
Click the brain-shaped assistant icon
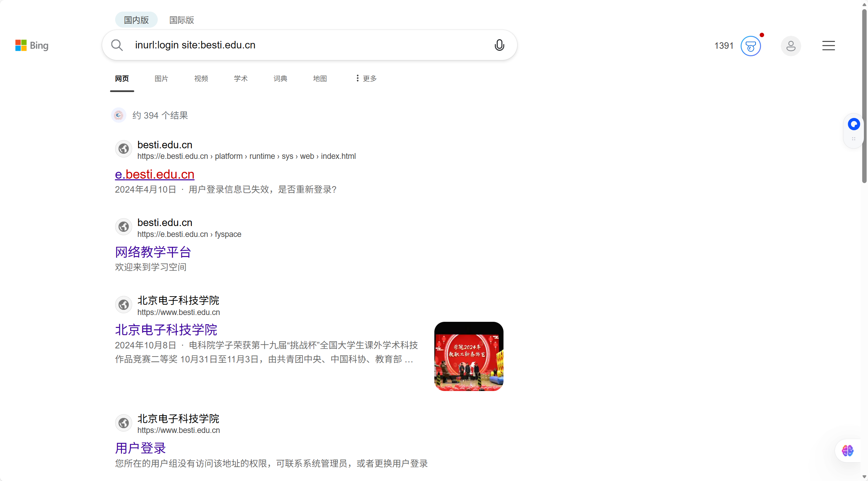click(848, 451)
